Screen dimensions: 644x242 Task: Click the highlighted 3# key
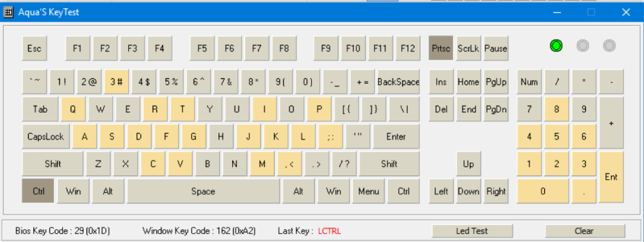click(116, 82)
